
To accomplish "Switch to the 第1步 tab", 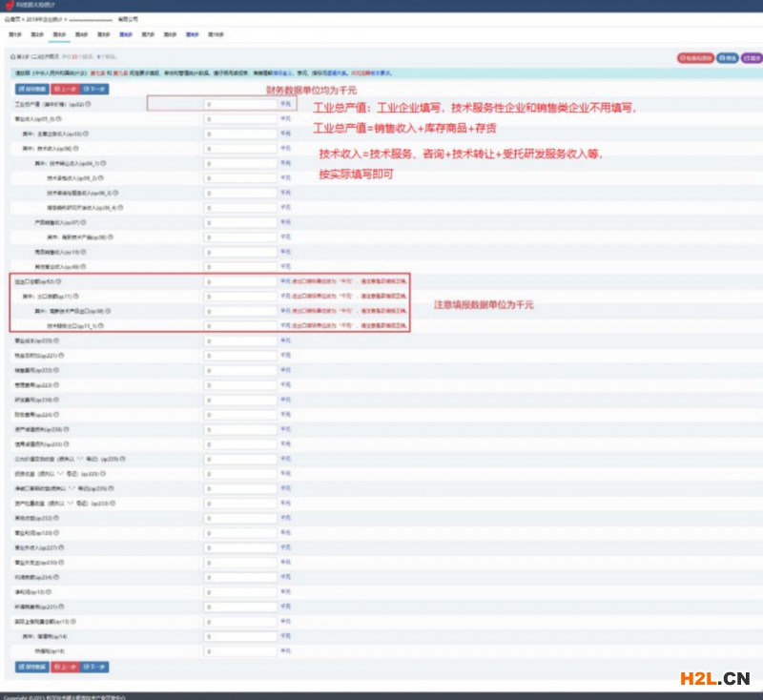I will [15, 33].
